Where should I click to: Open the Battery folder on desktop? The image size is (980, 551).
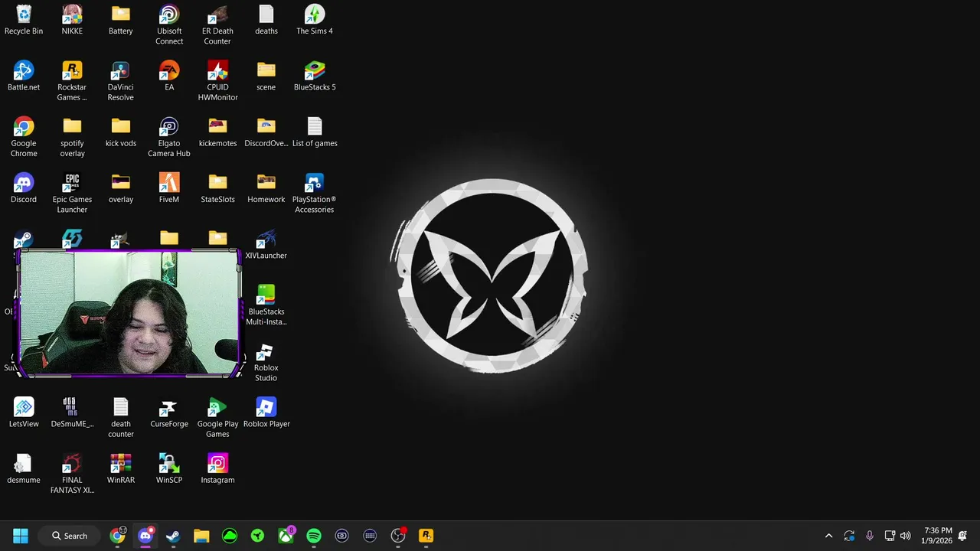[x=121, y=20]
